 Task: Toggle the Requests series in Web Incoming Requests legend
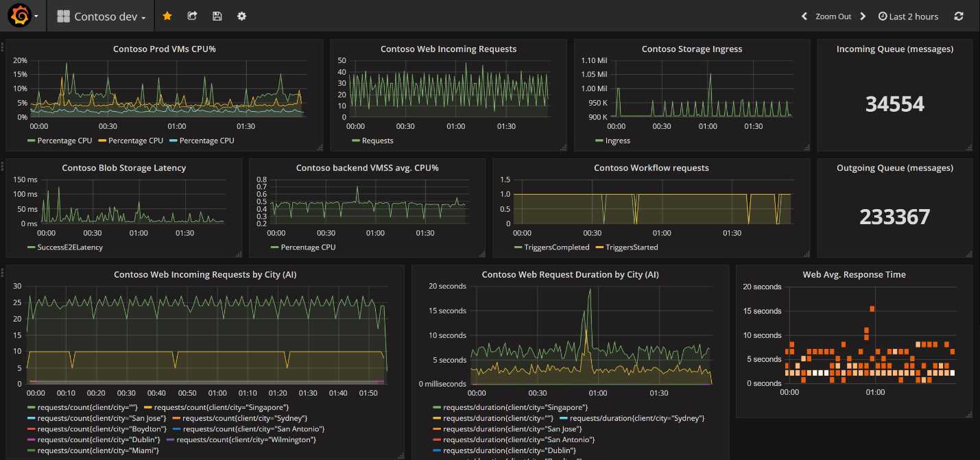coord(376,141)
